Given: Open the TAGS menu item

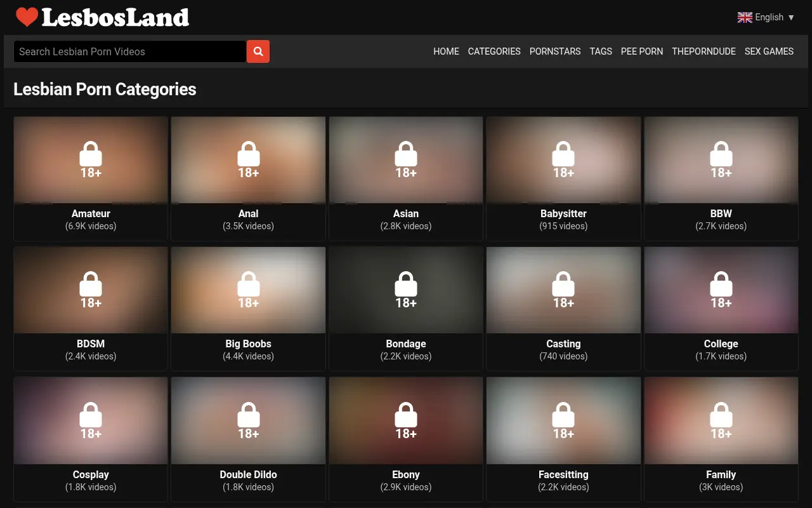Looking at the screenshot, I should pyautogui.click(x=601, y=51).
